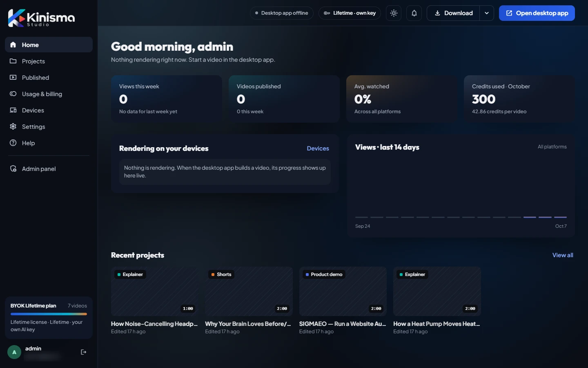The image size is (588, 368).
Task: Click 42.86 credits per video text
Action: point(499,112)
